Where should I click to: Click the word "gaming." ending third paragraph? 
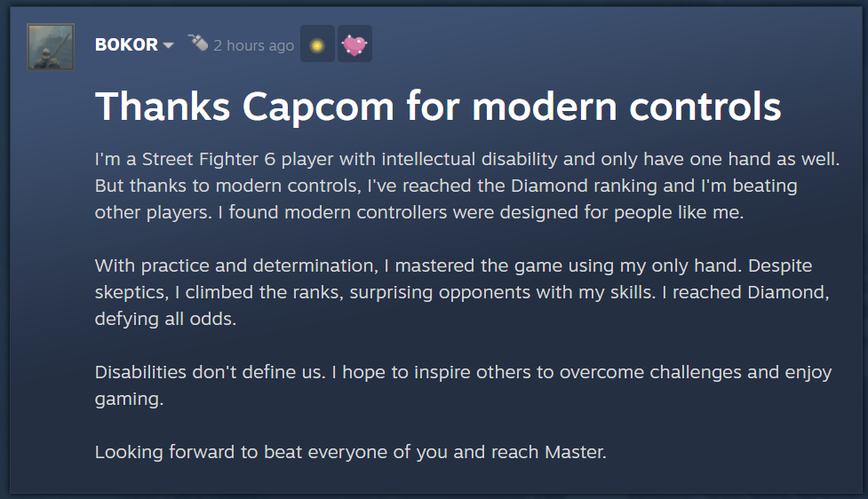click(x=129, y=399)
